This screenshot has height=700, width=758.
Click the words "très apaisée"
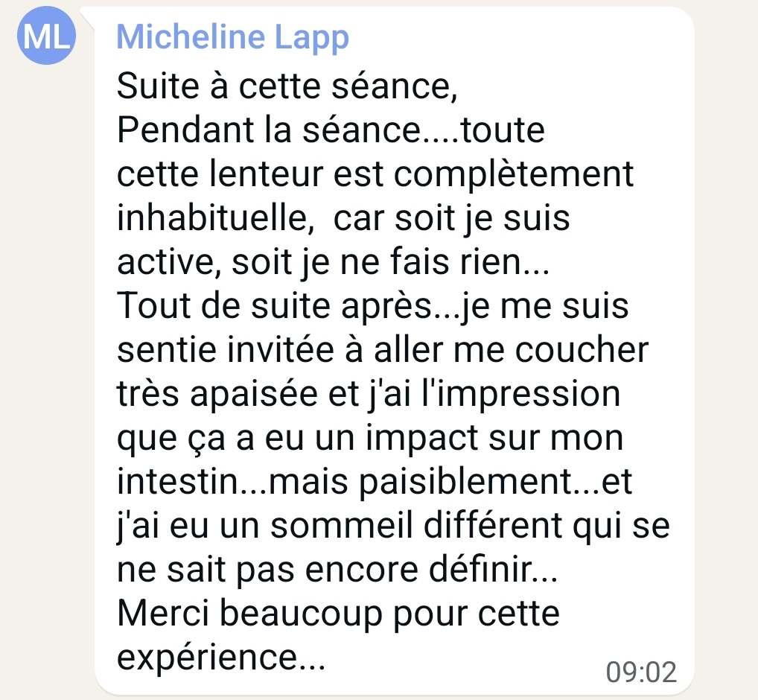click(x=220, y=395)
